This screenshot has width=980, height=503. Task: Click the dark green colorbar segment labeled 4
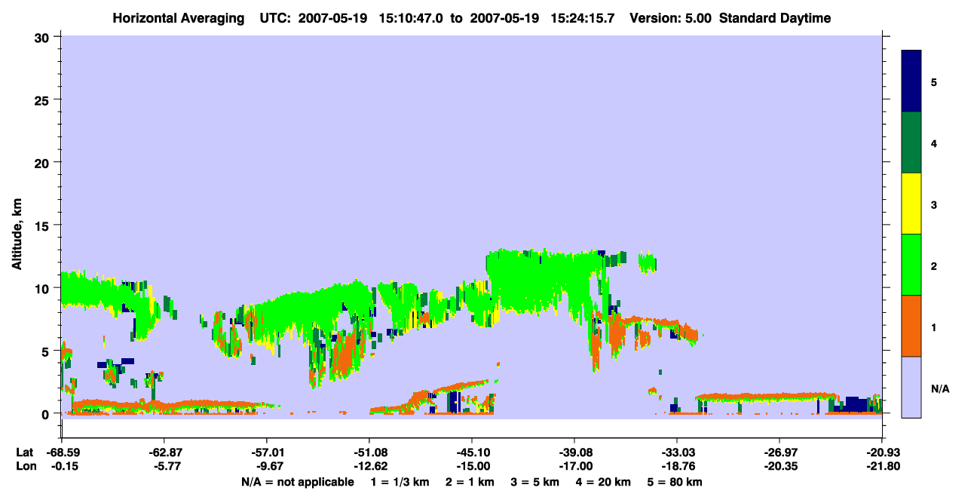click(911, 143)
